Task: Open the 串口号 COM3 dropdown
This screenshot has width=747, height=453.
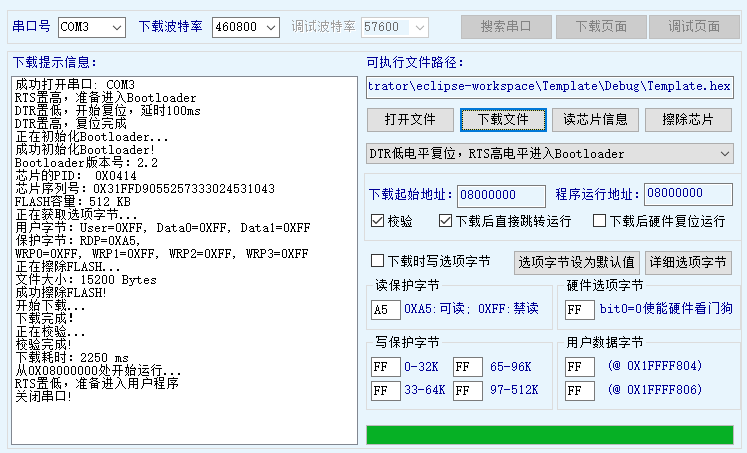Action: pos(92,27)
